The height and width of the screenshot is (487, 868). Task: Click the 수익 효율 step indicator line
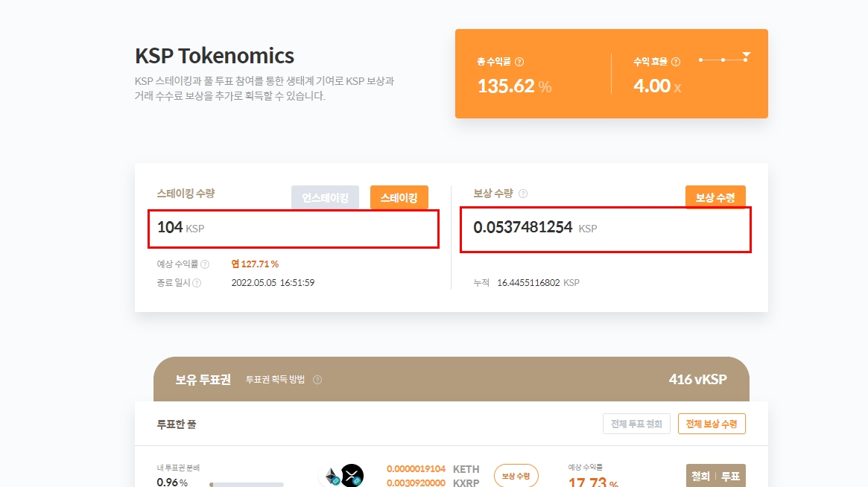(x=723, y=60)
